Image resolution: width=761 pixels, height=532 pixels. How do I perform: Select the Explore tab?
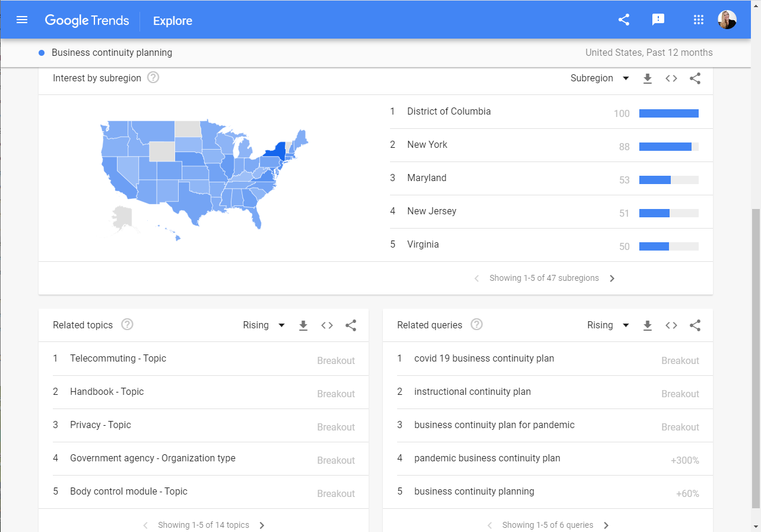(172, 21)
